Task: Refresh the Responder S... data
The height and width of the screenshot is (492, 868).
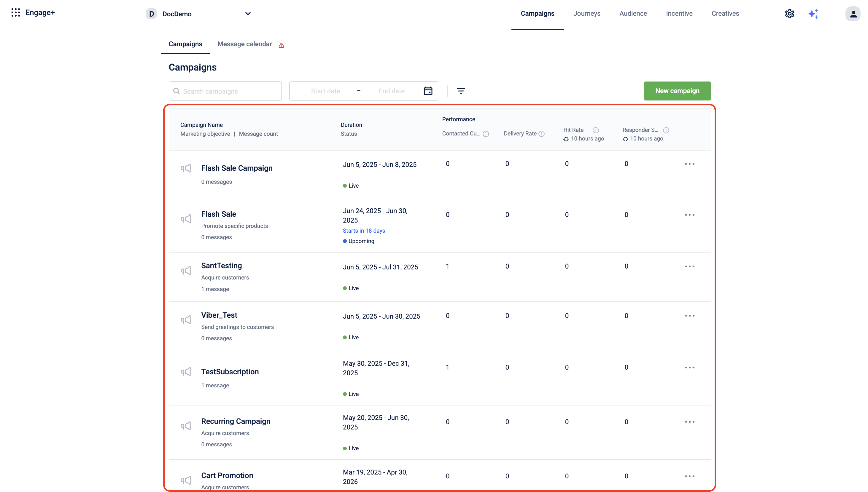Action: pyautogui.click(x=625, y=139)
